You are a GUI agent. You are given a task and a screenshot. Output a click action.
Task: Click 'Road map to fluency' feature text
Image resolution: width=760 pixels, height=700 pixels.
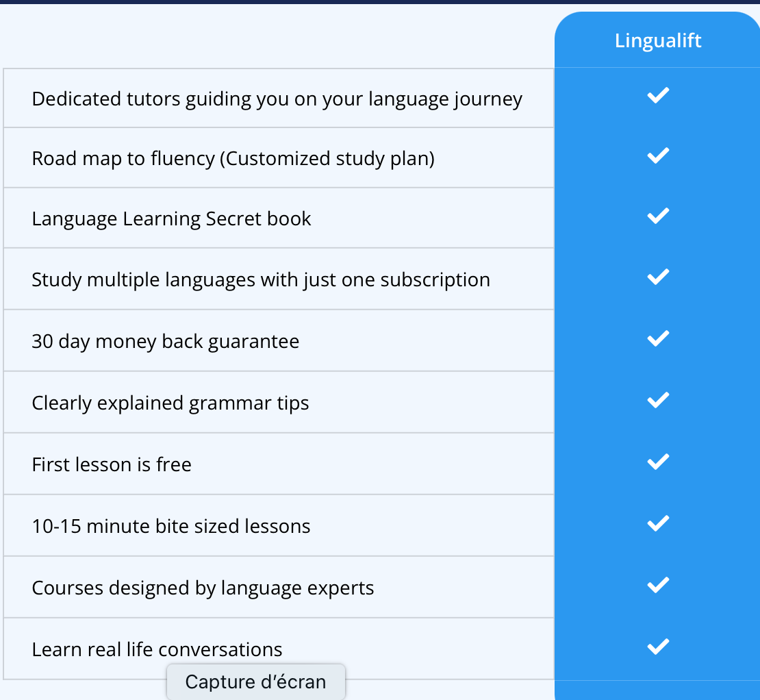[x=233, y=159]
